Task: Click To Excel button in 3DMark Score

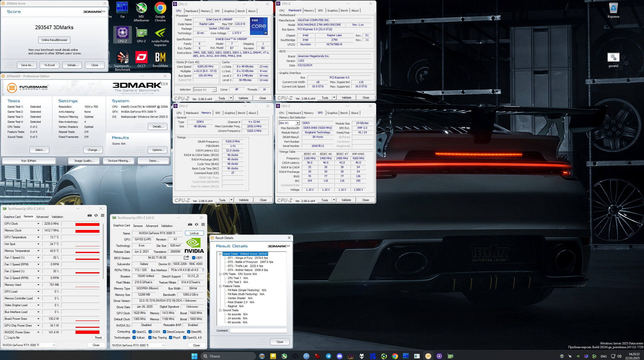Action: [49, 65]
